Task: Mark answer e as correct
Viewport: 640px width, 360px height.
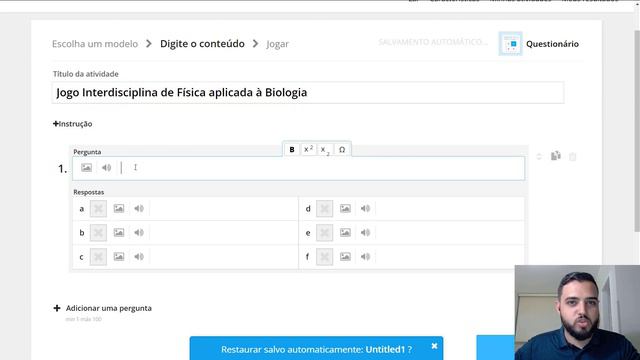Action: click(x=324, y=233)
